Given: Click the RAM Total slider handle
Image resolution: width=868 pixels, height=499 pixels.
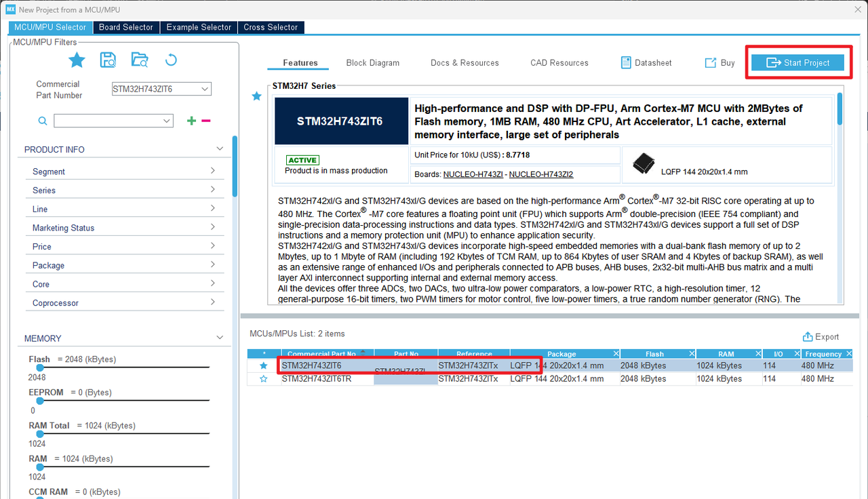Looking at the screenshot, I should [x=40, y=433].
